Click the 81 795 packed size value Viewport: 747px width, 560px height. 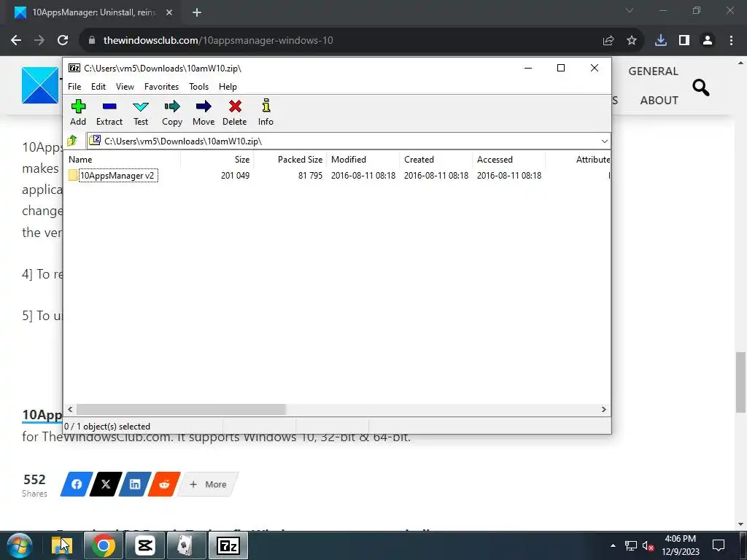(310, 176)
